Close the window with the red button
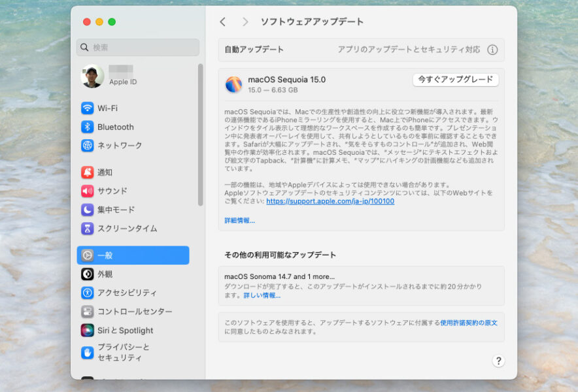The height and width of the screenshot is (392, 578). (x=87, y=22)
